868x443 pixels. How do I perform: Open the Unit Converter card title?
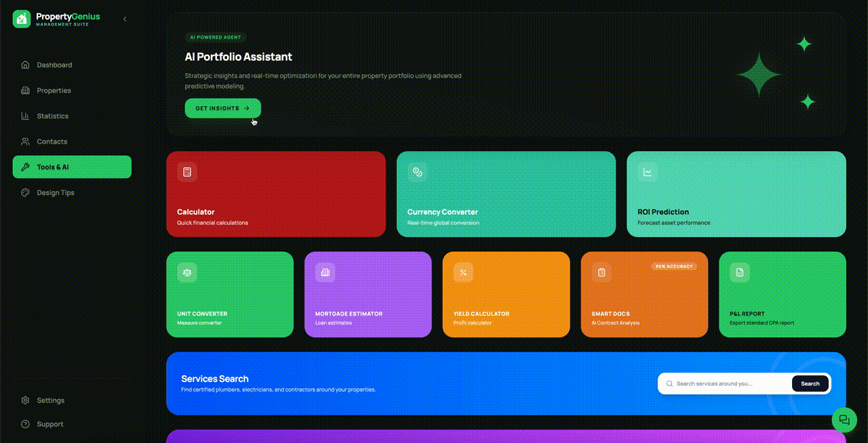tap(202, 314)
